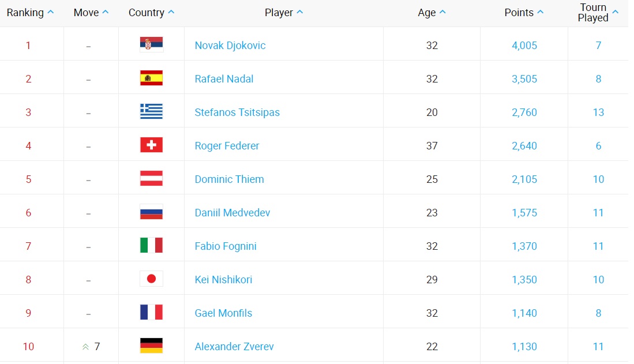Image resolution: width=634 pixels, height=364 pixels.
Task: Click the Serbia flag icon
Action: click(x=151, y=45)
